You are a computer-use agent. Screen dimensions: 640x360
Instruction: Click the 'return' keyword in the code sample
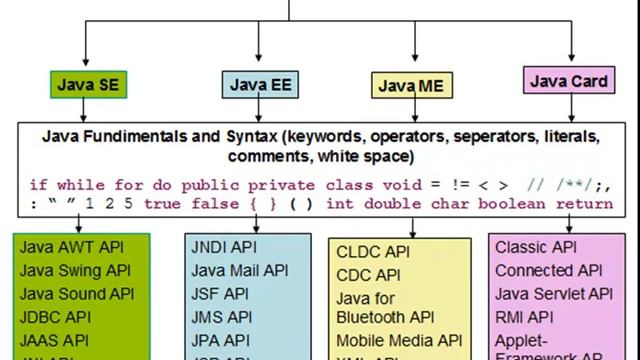tap(585, 203)
